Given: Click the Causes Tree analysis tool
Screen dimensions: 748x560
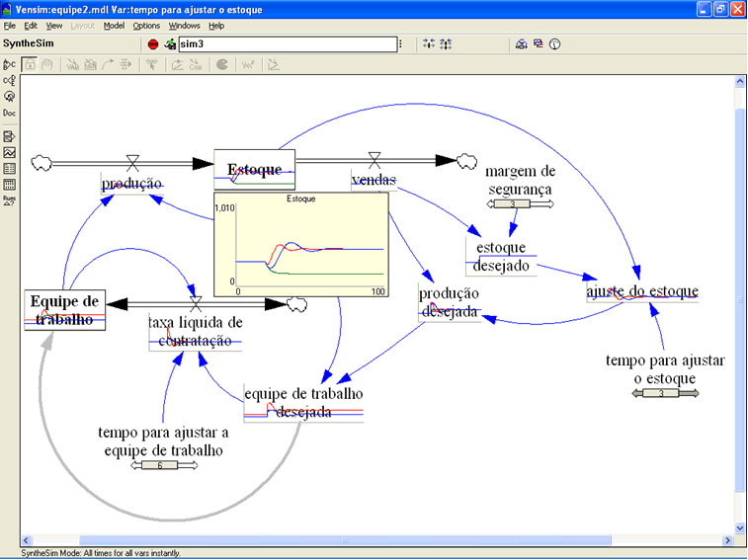Looking at the screenshot, I should [9, 65].
